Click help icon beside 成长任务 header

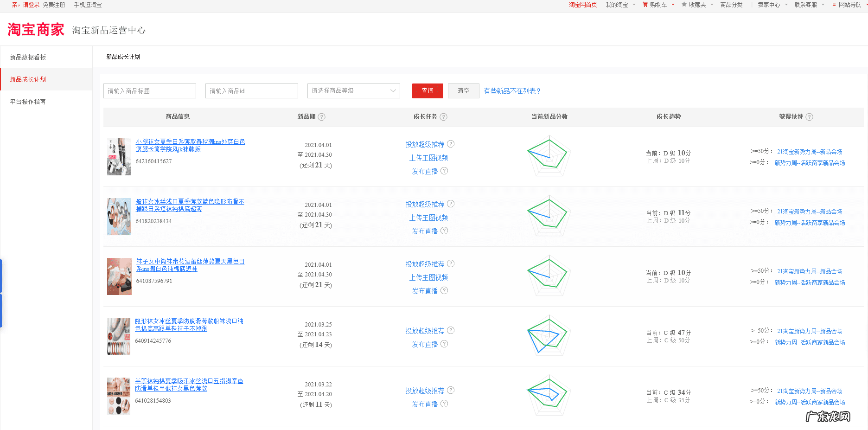point(444,117)
